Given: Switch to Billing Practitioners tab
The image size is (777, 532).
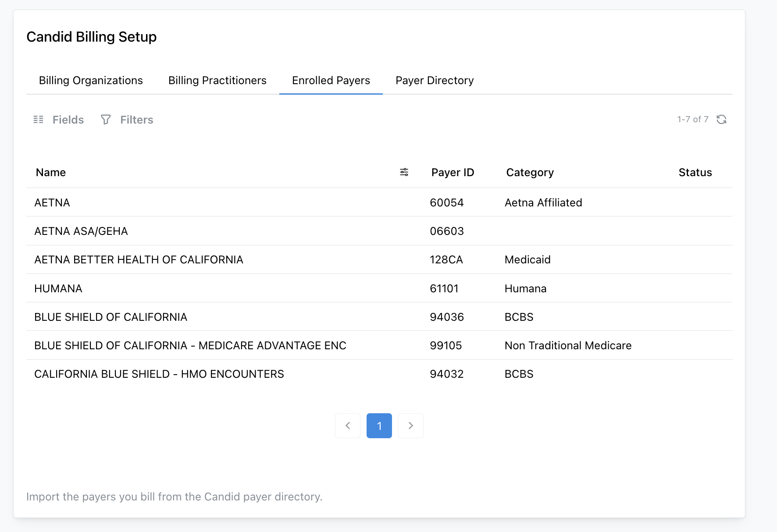Looking at the screenshot, I should click(217, 81).
